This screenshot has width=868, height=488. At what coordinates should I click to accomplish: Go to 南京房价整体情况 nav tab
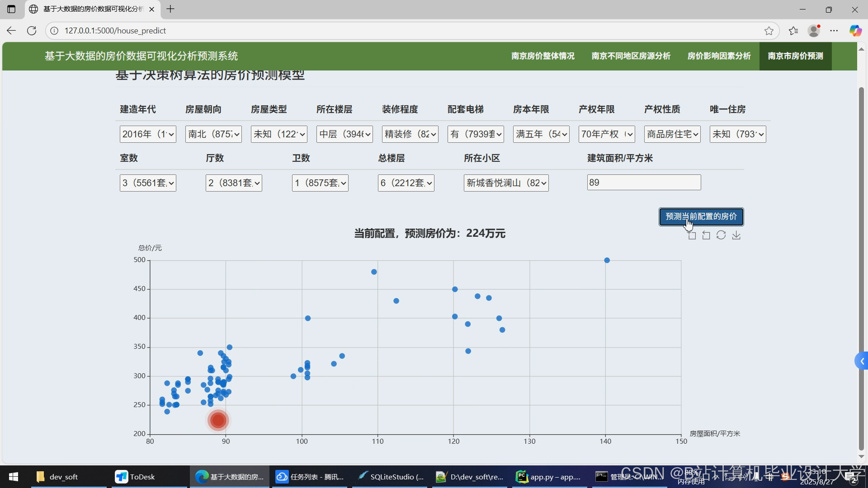[x=542, y=56]
